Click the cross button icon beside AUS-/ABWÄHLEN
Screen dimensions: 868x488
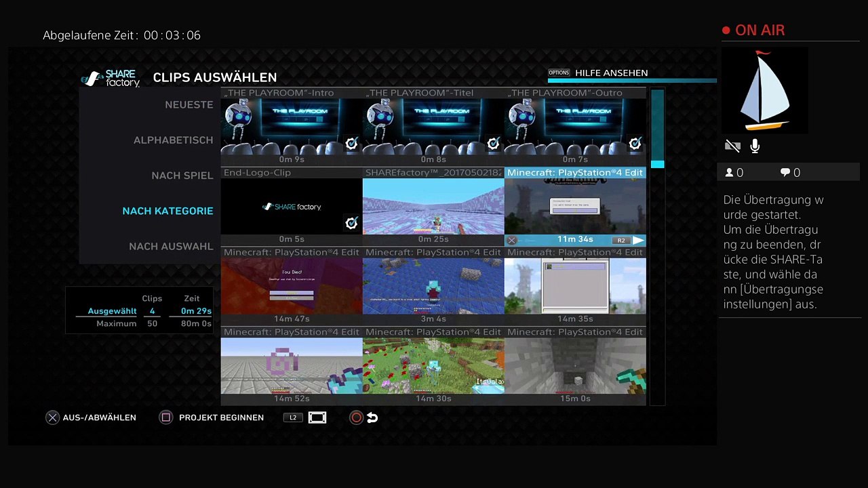[x=52, y=418]
